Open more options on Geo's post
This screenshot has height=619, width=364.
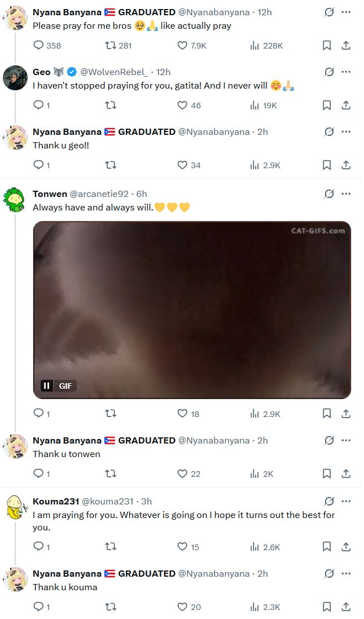(x=346, y=72)
